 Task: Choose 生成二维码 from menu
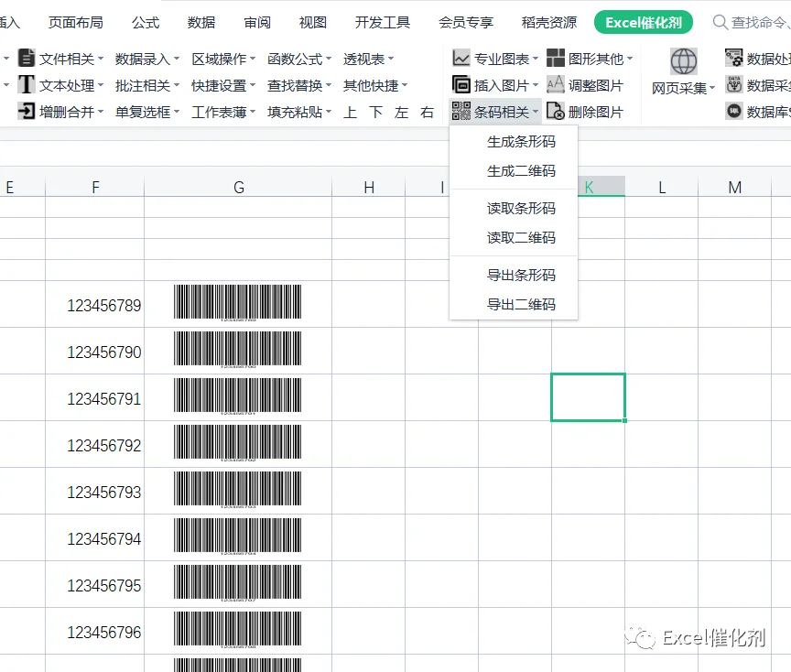[x=514, y=171]
